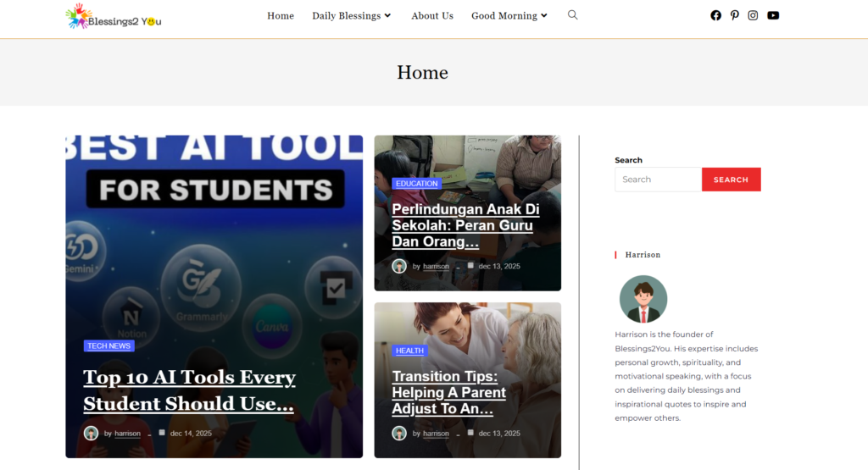The width and height of the screenshot is (868, 470).
Task: Click the Blessings2You site logo
Action: (x=114, y=16)
